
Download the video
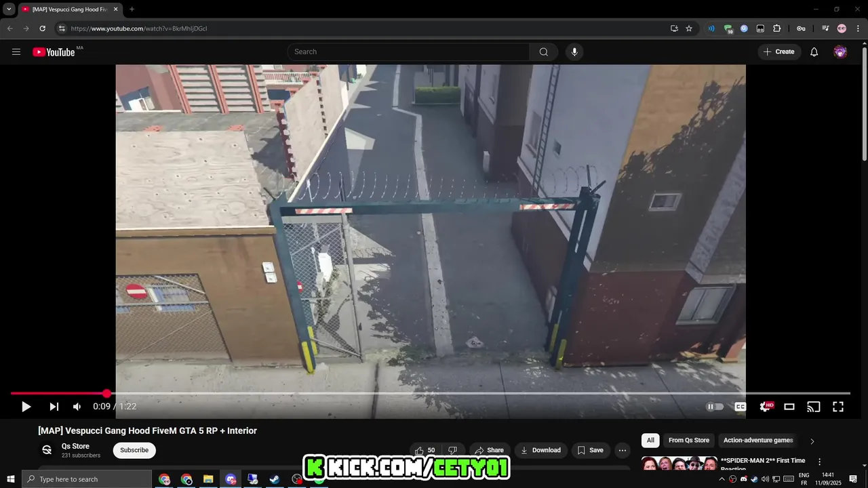click(x=540, y=450)
